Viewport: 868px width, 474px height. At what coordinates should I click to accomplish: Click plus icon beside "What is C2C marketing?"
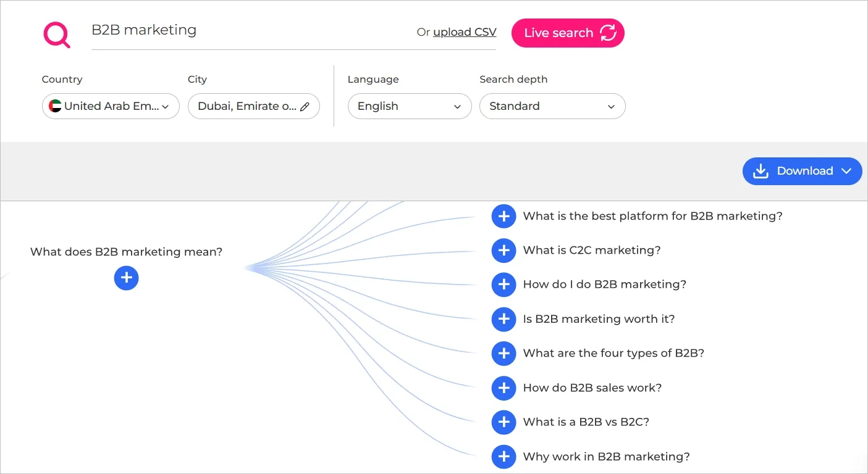[x=504, y=251]
